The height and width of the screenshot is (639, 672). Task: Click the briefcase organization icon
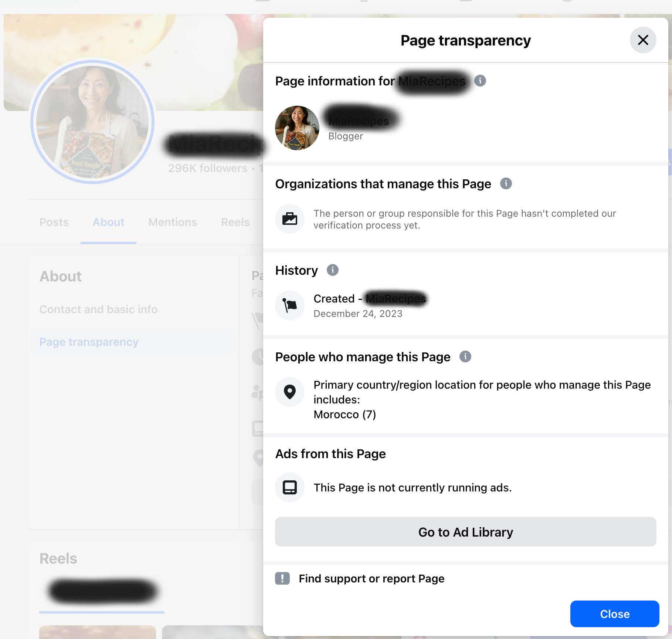pos(290,219)
